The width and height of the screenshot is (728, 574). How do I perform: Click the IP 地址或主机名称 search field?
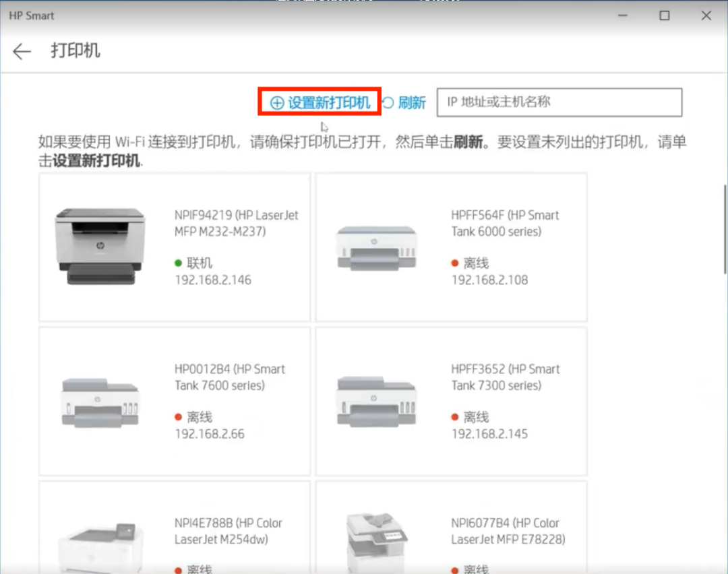point(559,102)
